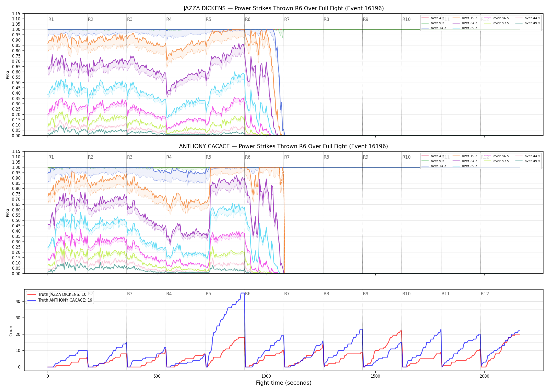Select 'over 29.5' legend item in Cacace chart
This screenshot has height=392, width=549.
[465, 166]
